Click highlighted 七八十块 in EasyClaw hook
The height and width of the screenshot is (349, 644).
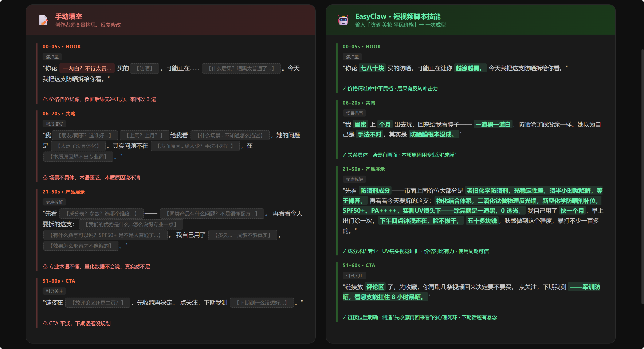click(372, 68)
